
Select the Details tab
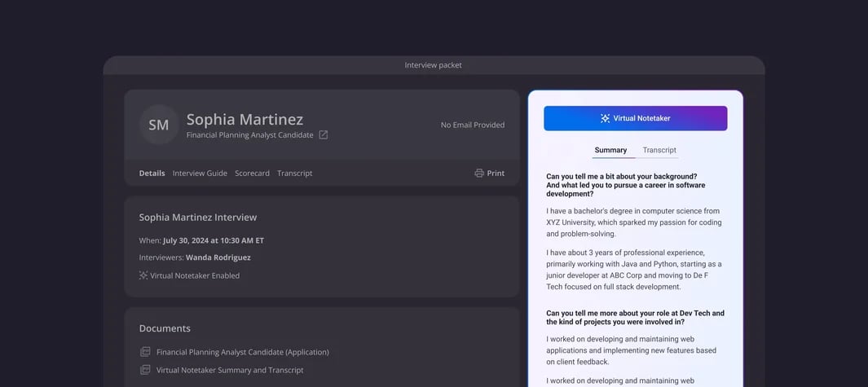152,174
